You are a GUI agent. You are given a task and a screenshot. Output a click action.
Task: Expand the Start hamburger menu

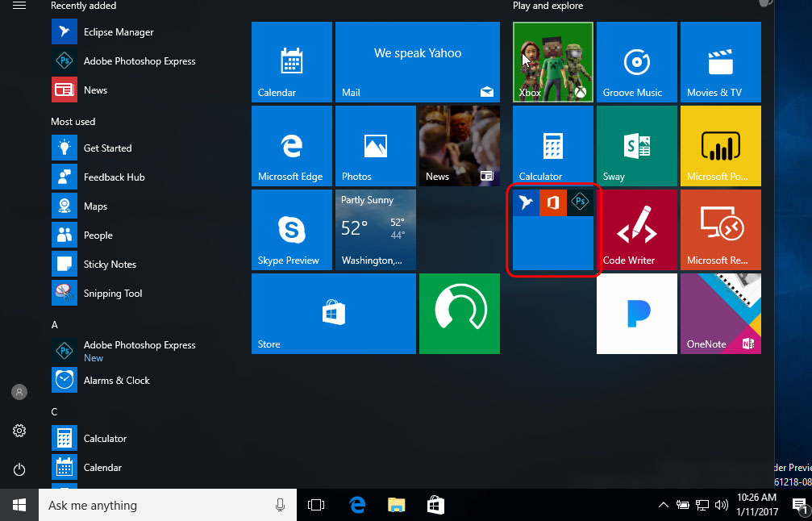click(x=19, y=6)
